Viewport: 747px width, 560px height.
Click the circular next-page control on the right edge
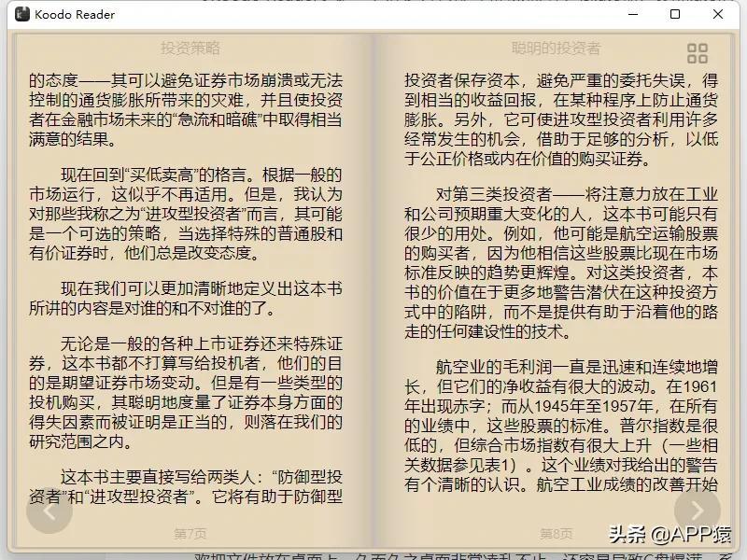pos(696,511)
